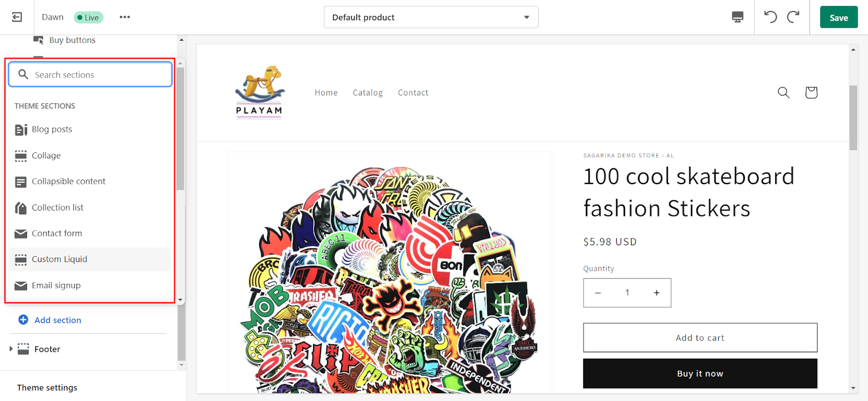Click the redo arrow icon
This screenshot has height=401, width=868.
[793, 17]
